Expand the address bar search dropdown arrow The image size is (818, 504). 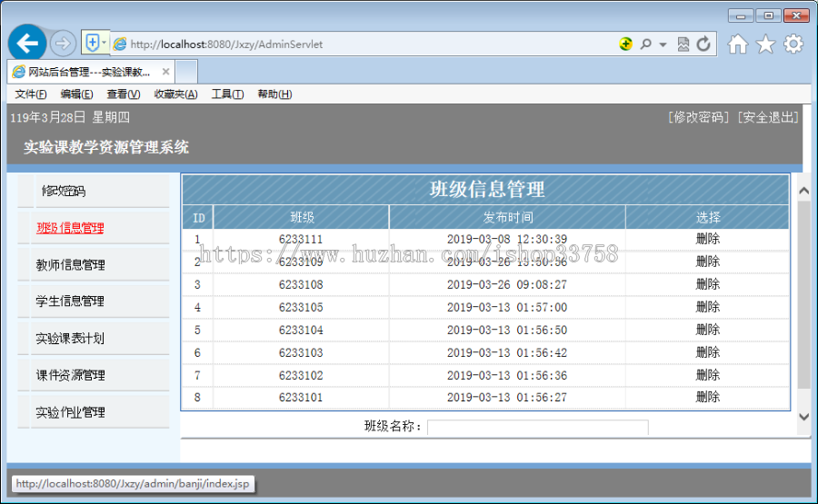[663, 44]
